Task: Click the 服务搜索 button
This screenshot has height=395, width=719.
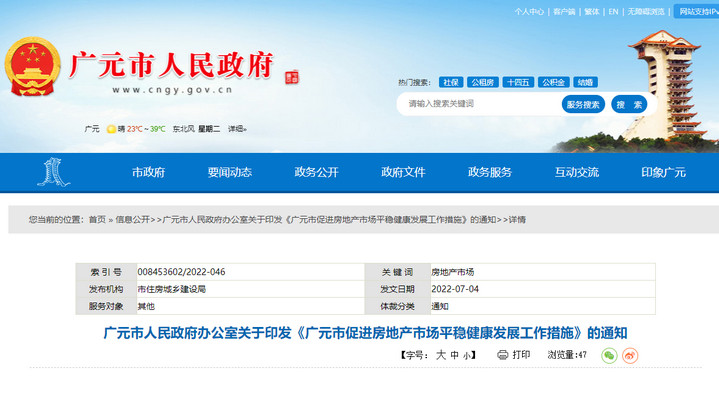Action: (x=583, y=105)
